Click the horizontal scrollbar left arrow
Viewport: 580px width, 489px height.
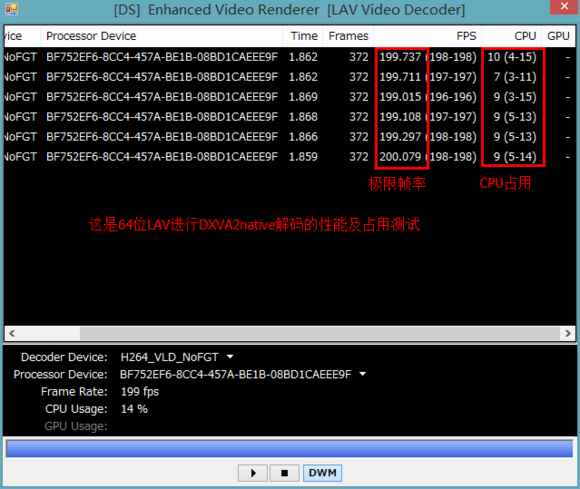(x=12, y=333)
